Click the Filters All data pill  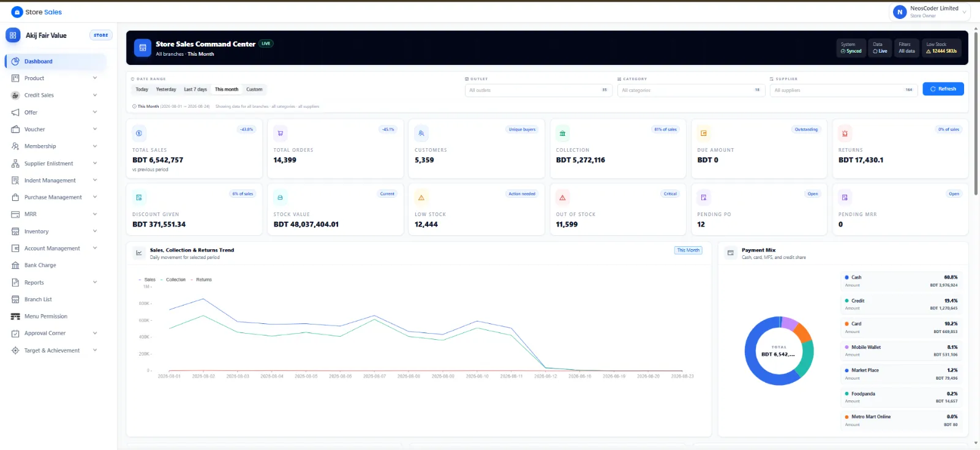907,48
